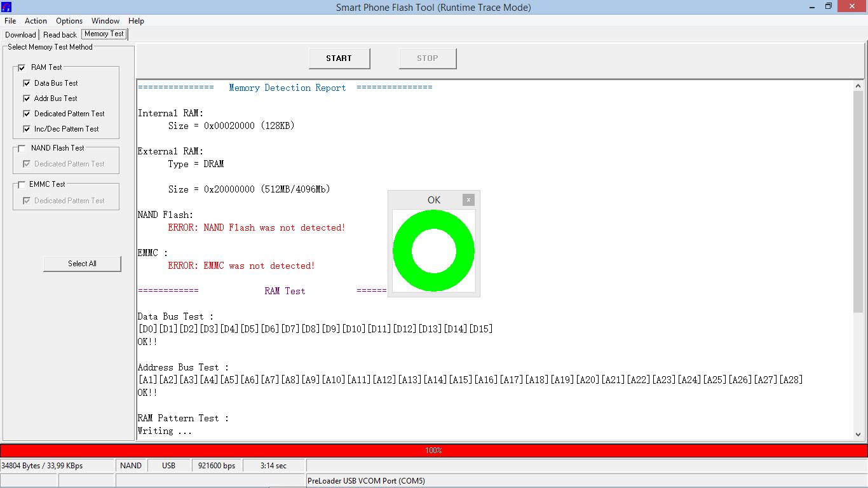Click the Memory Detection Report heading
The width and height of the screenshot is (868, 488).
[x=287, y=88]
